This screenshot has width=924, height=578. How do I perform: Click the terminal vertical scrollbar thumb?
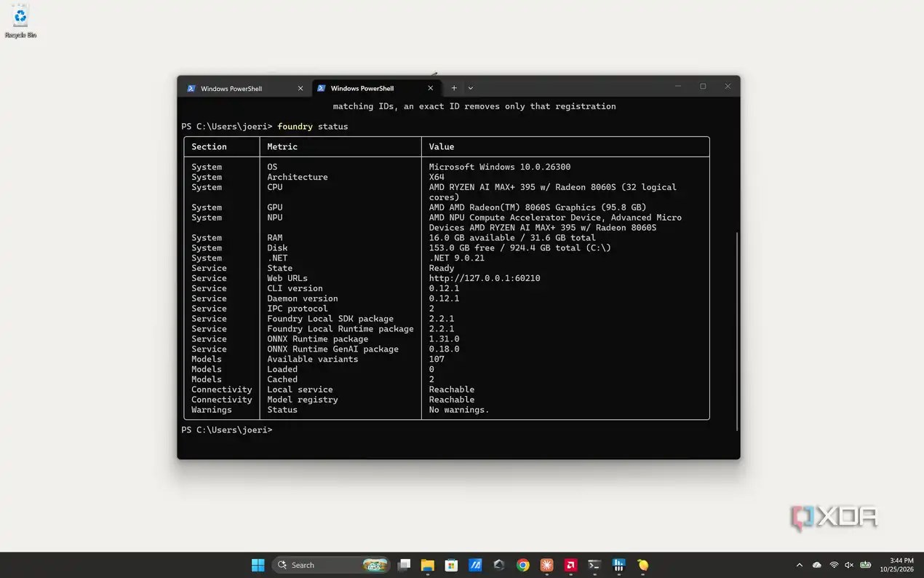click(x=737, y=330)
